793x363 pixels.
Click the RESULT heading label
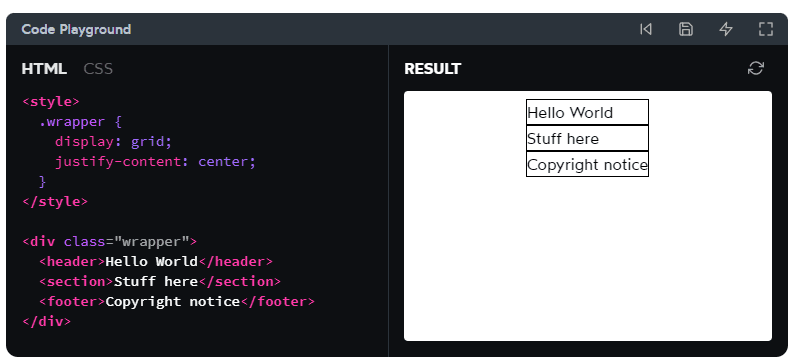point(432,69)
